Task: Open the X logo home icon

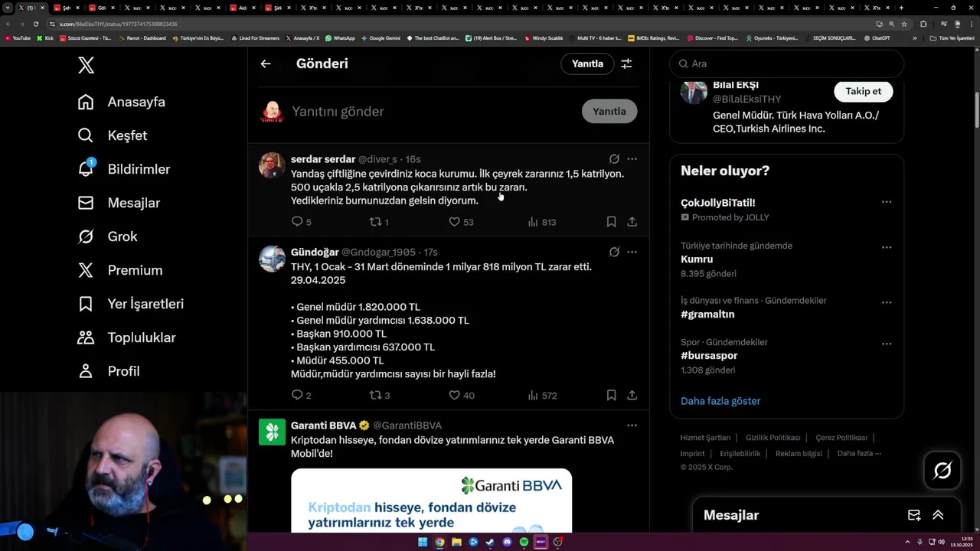Action: tap(86, 65)
